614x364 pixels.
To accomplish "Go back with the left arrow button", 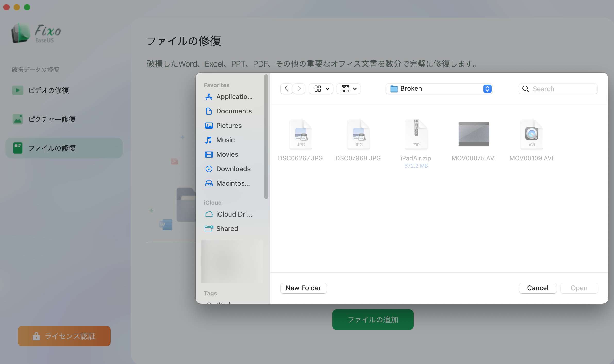I will [x=286, y=89].
